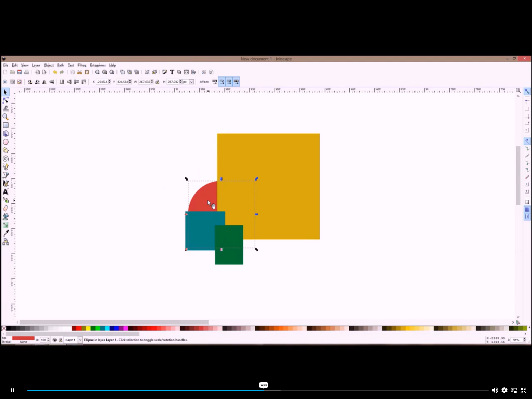This screenshot has width=532, height=399.
Task: Select the Text tool
Action: point(5,191)
